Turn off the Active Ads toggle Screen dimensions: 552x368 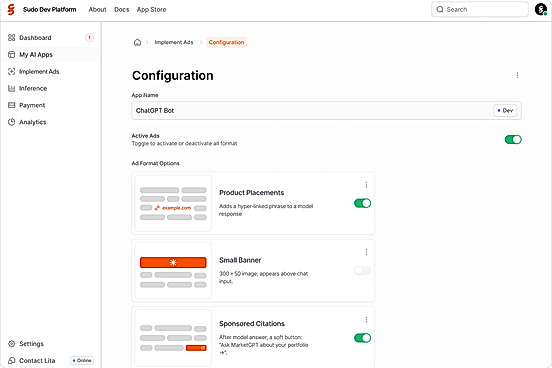coord(513,139)
